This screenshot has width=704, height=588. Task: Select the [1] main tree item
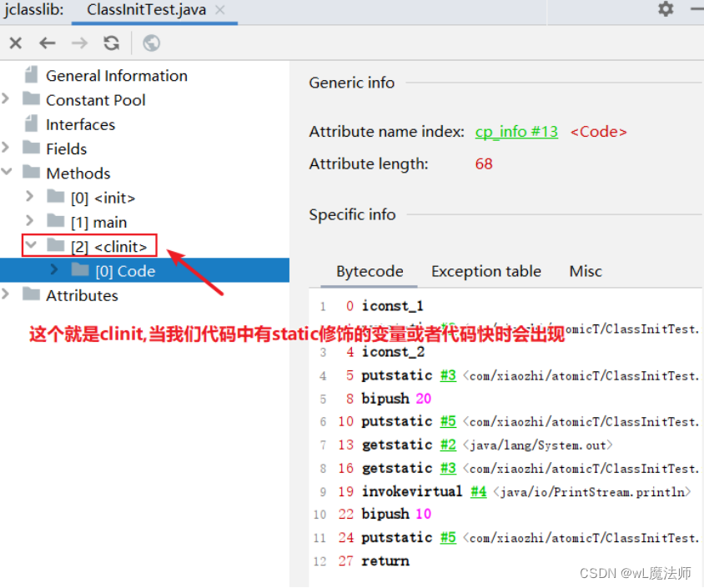(x=100, y=222)
